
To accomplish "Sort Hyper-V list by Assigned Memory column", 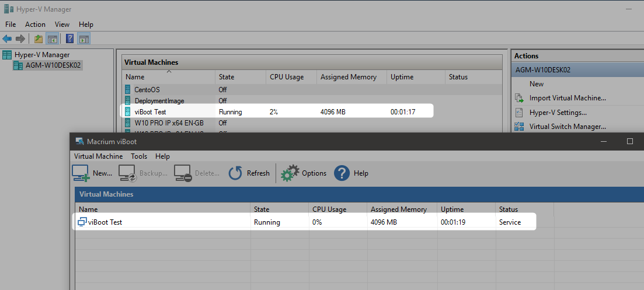I will coord(351,76).
